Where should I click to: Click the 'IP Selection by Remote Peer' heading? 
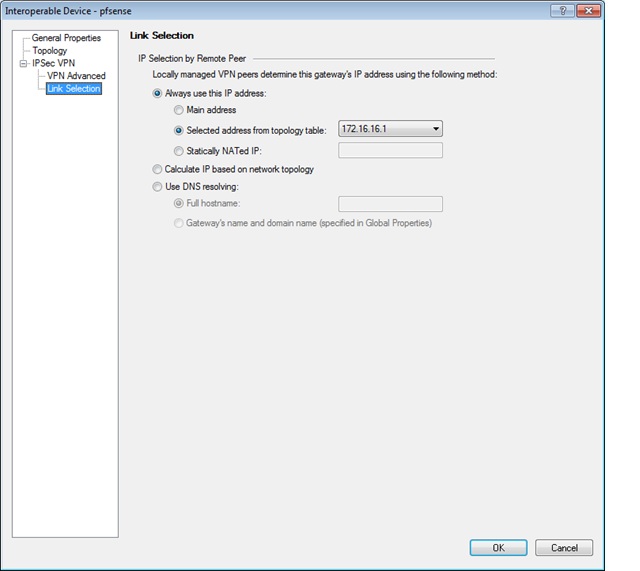click(x=192, y=59)
